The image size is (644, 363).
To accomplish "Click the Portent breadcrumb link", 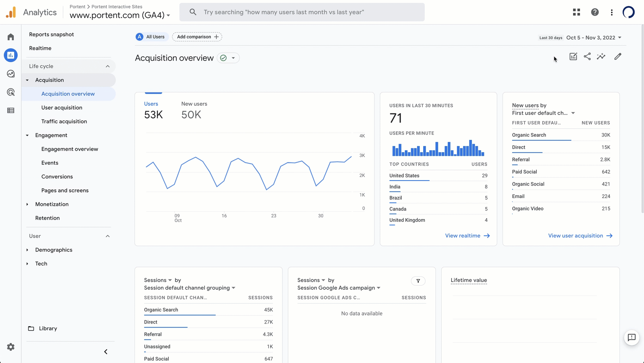I will [77, 7].
